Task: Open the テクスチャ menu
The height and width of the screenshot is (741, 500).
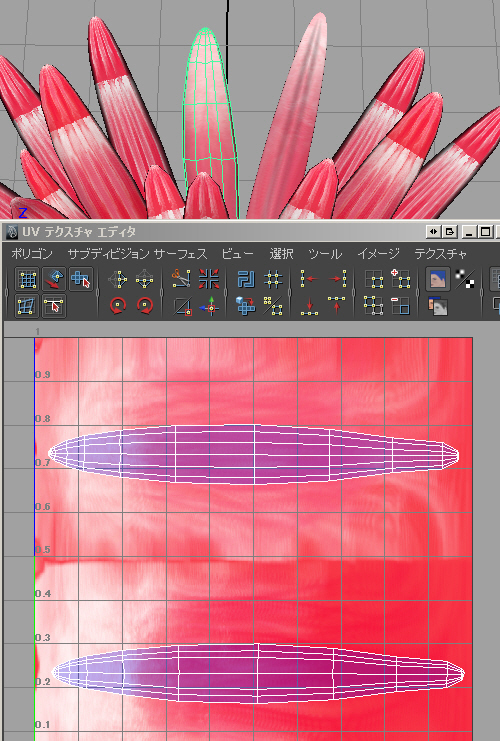Action: [440, 254]
